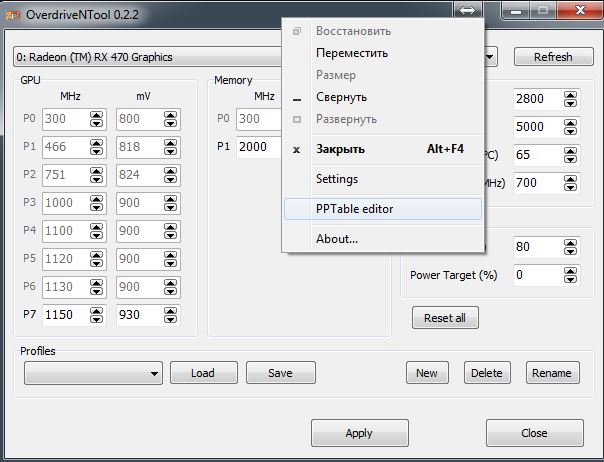
Task: Rename the selected profile
Action: 553,373
